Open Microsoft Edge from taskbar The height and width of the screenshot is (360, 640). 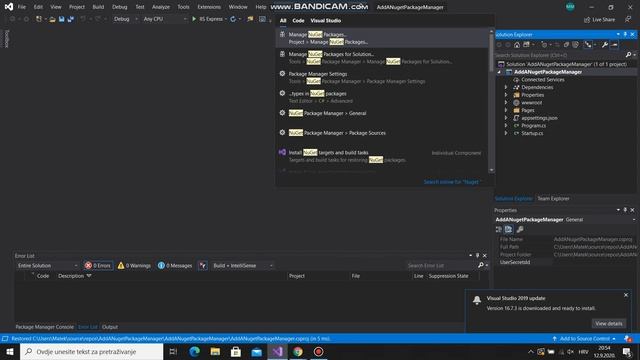pyautogui.click(x=195, y=351)
